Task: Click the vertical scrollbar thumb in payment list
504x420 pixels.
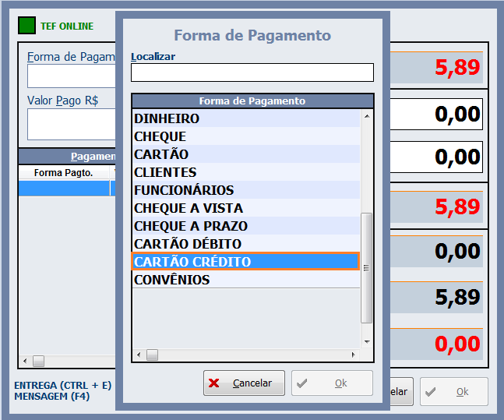Action: 367,266
